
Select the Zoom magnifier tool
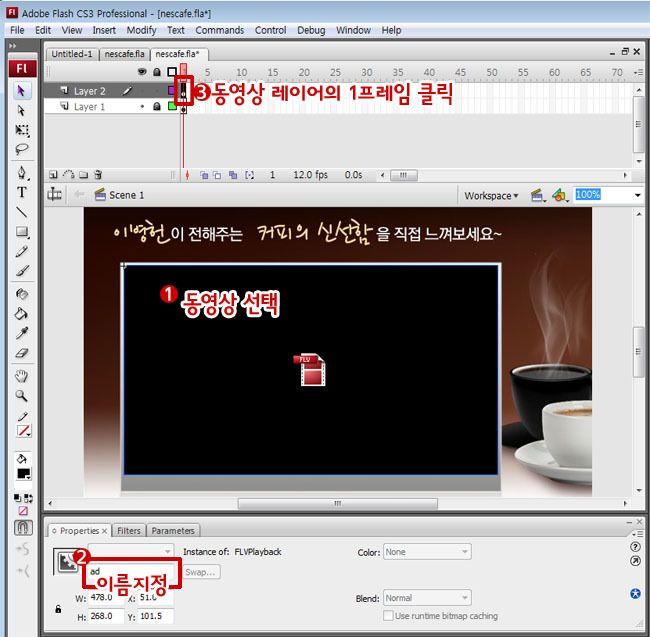tap(22, 396)
